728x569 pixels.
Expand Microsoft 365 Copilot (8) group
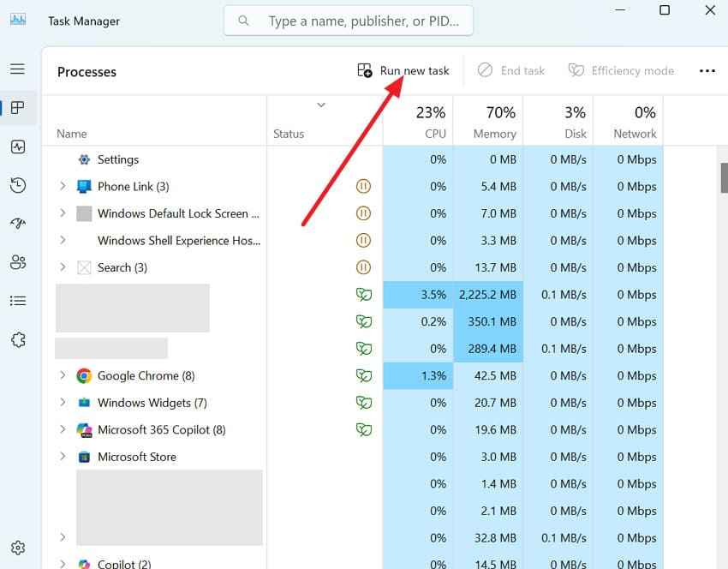click(x=63, y=429)
